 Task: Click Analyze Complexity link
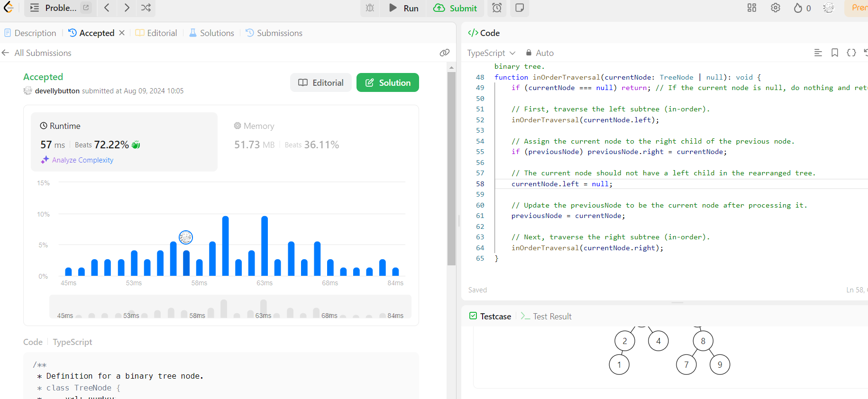click(x=78, y=160)
